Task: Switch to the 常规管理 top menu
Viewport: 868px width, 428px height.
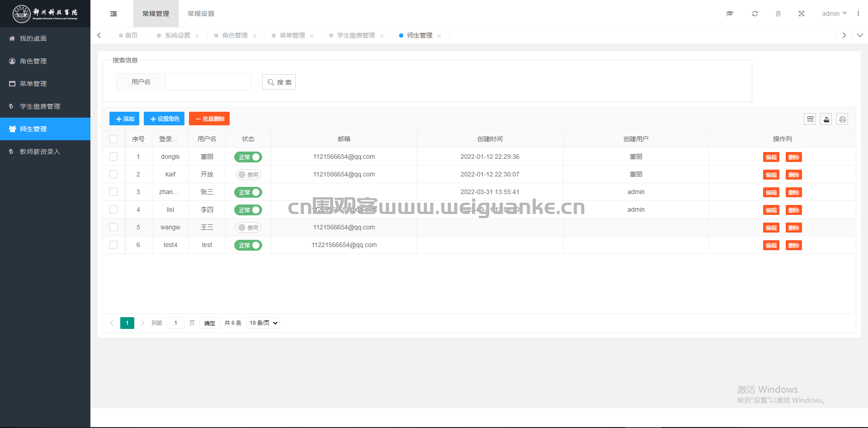Action: click(x=156, y=14)
